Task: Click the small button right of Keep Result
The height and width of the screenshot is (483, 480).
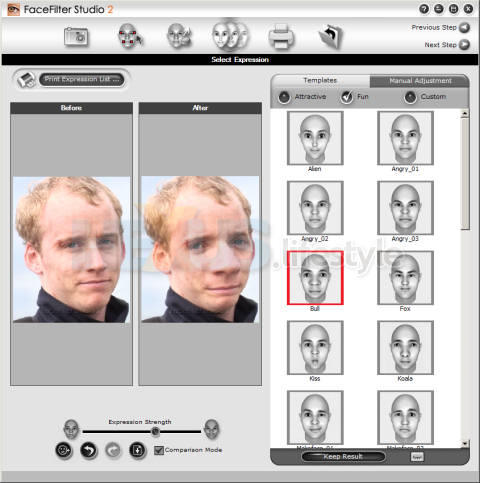Action: (417, 457)
